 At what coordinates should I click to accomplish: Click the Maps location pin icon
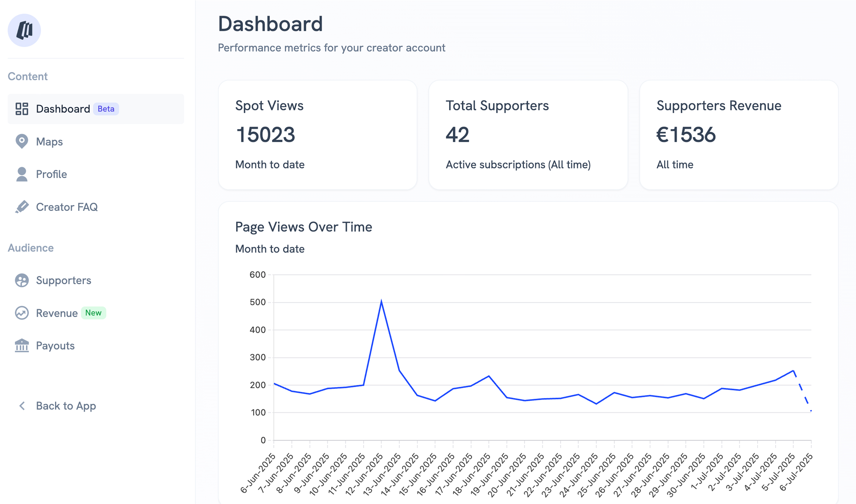(x=21, y=141)
